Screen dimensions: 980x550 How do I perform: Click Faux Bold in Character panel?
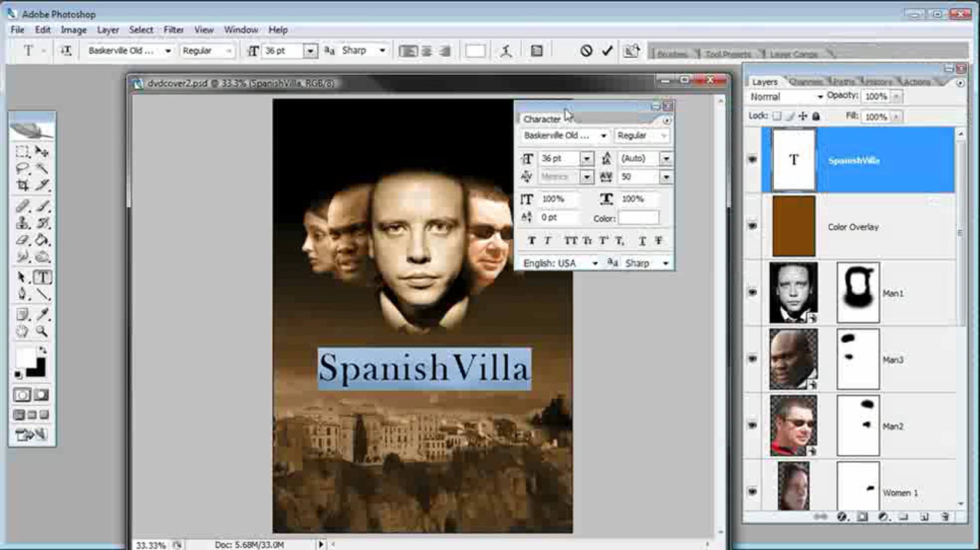(x=531, y=241)
